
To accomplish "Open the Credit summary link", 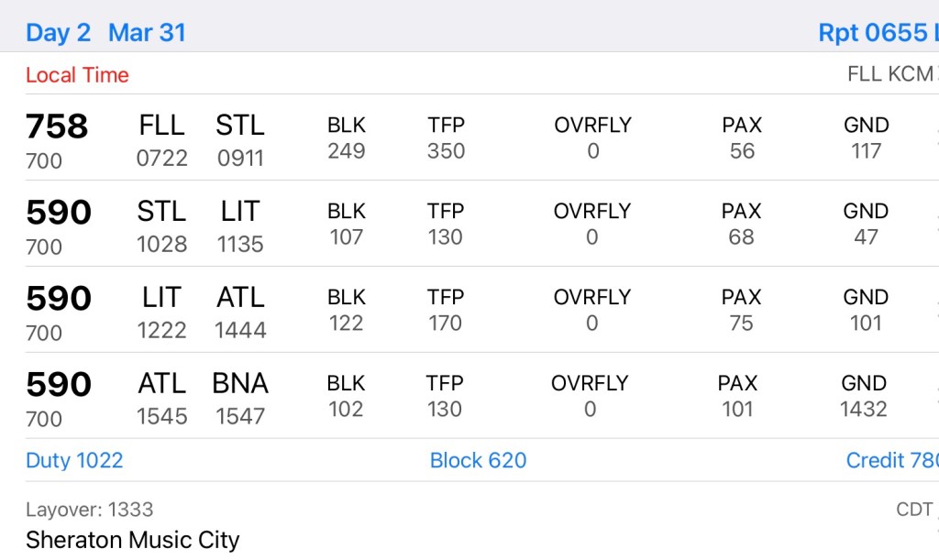I will click(891, 460).
